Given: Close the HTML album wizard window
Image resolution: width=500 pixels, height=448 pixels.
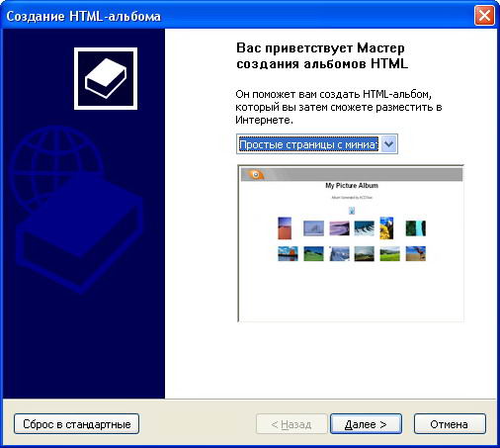Looking at the screenshot, I should point(484,16).
